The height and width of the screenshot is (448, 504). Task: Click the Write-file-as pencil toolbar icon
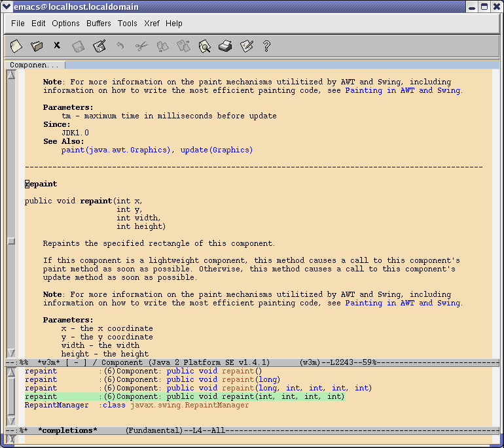coord(99,46)
